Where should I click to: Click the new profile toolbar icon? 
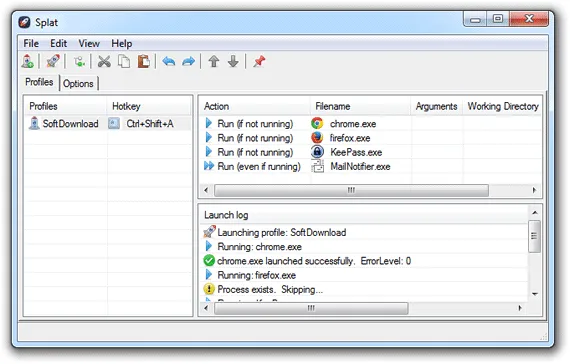coord(28,61)
